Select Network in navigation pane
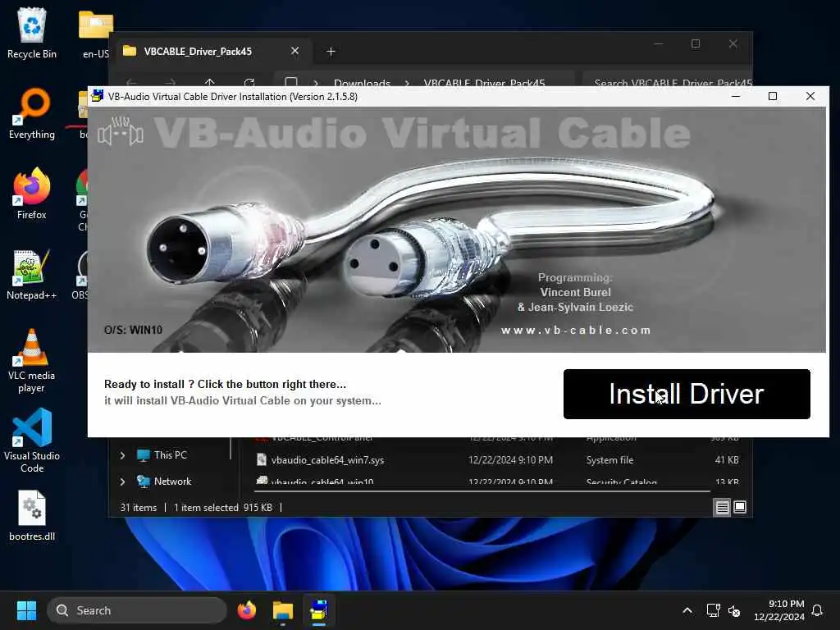840x630 pixels. (x=172, y=482)
